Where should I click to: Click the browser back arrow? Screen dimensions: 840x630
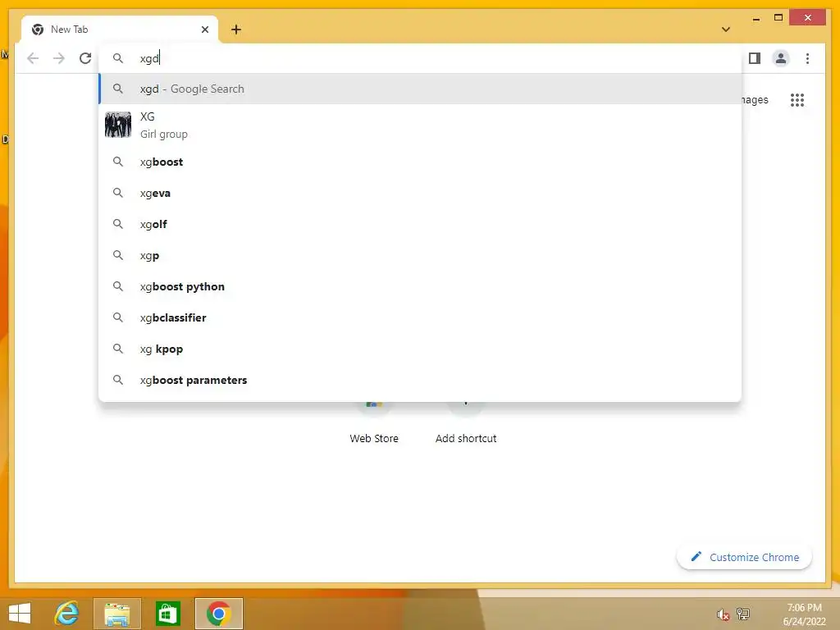tap(33, 58)
